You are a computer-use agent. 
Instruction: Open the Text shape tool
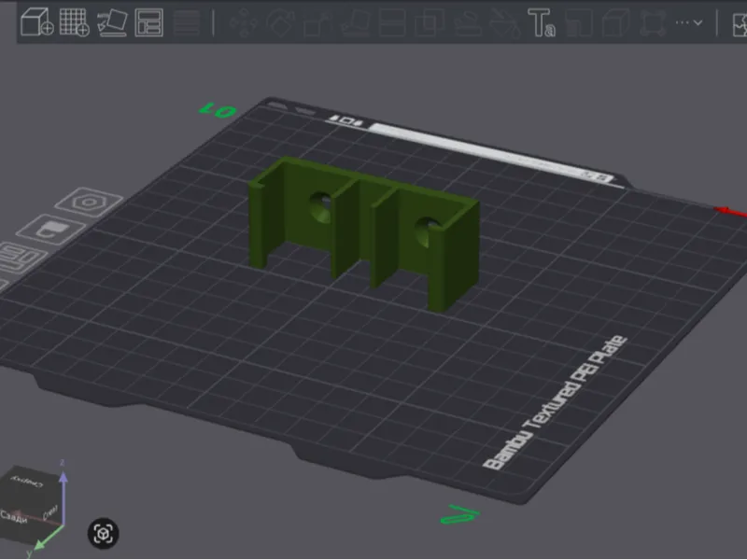click(x=542, y=22)
